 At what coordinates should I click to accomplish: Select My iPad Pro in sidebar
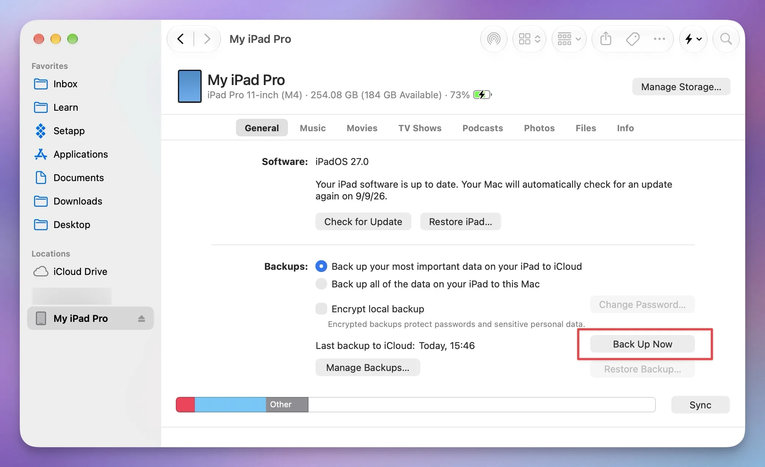pos(90,318)
